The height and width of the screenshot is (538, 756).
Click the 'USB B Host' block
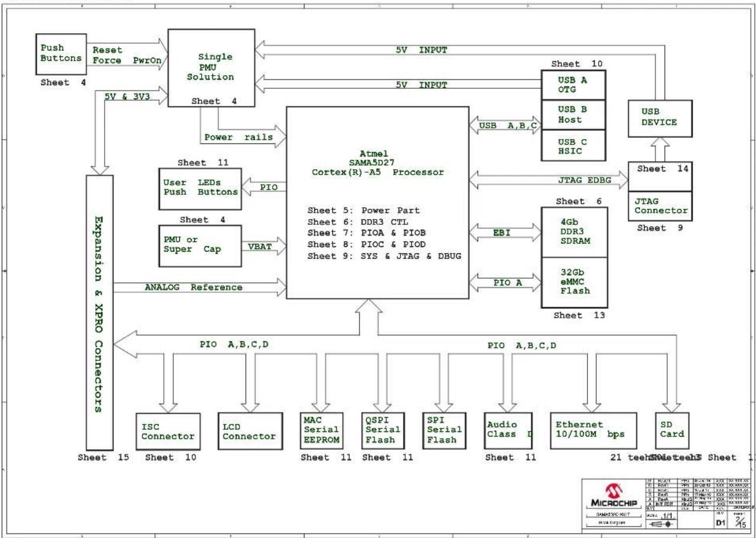pos(574,115)
